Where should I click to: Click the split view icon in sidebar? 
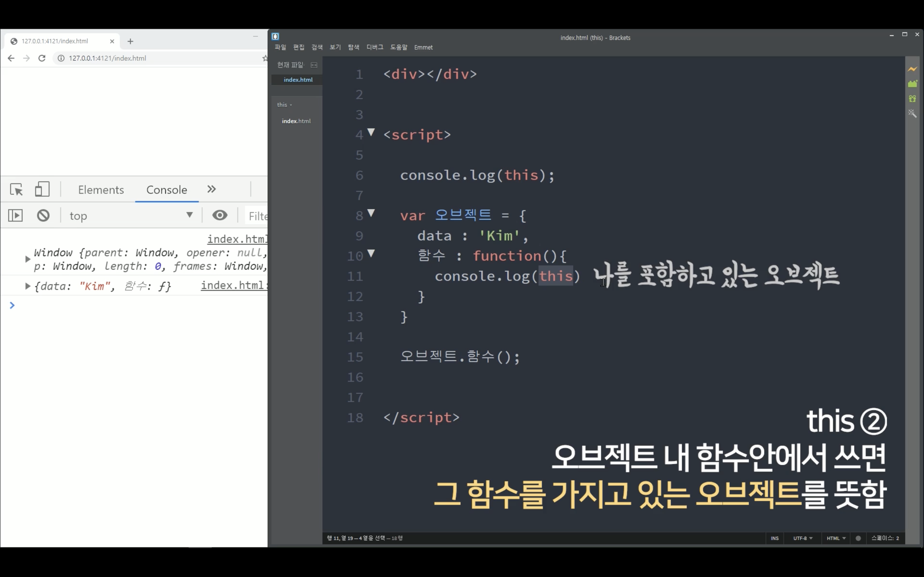coord(314,65)
